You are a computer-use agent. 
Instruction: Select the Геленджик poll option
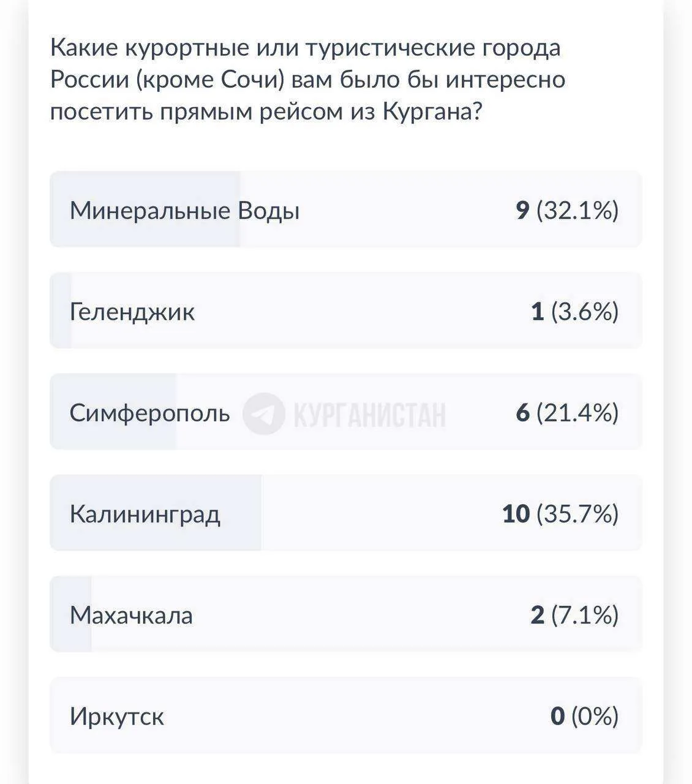tap(346, 311)
